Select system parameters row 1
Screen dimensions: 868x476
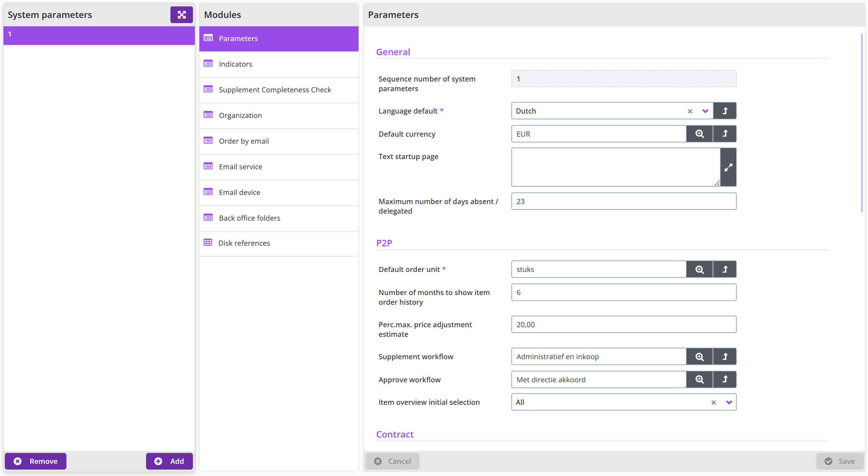pyautogui.click(x=99, y=35)
